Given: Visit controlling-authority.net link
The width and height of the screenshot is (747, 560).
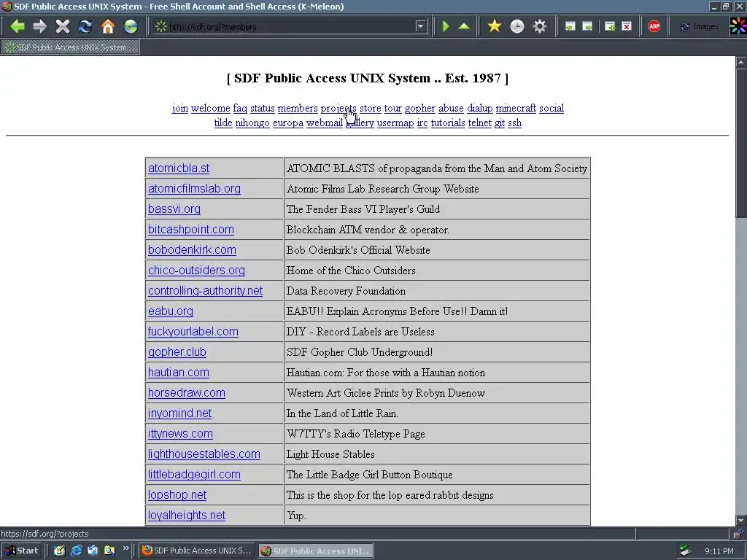Looking at the screenshot, I should pos(205,290).
